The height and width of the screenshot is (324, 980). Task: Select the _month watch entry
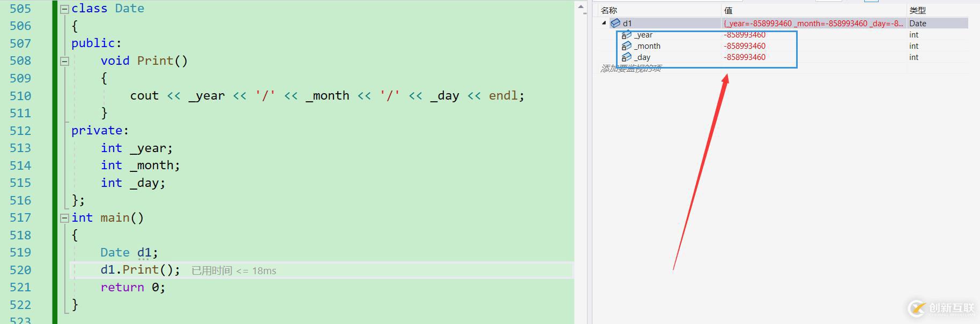coord(647,46)
